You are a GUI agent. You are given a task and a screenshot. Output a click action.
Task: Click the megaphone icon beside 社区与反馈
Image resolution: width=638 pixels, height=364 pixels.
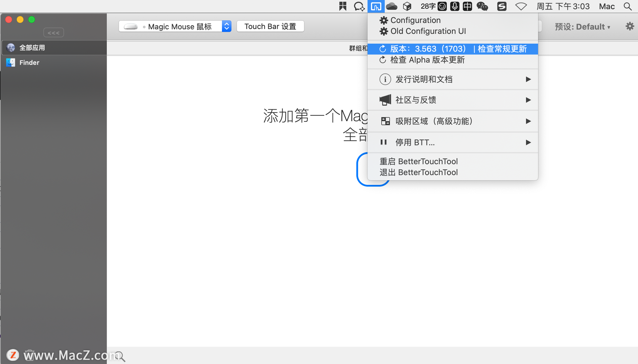coord(385,100)
